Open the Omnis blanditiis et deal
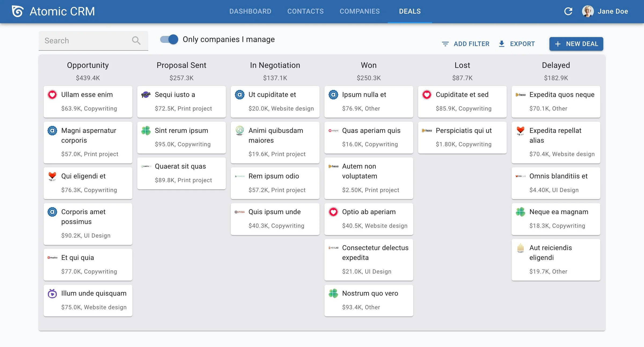The image size is (644, 347). coord(556,183)
